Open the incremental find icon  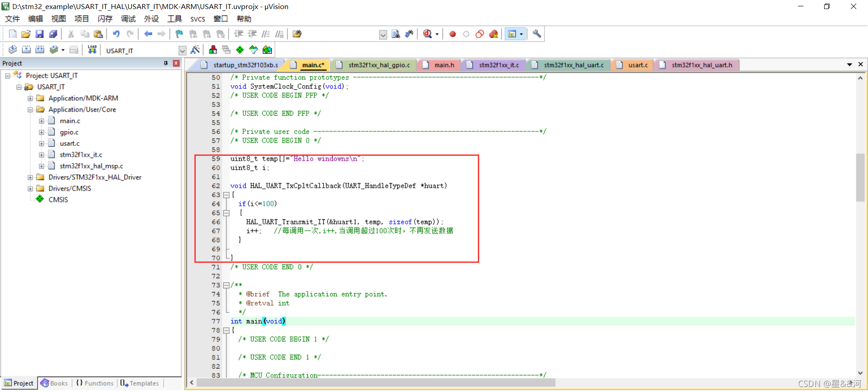pos(409,34)
